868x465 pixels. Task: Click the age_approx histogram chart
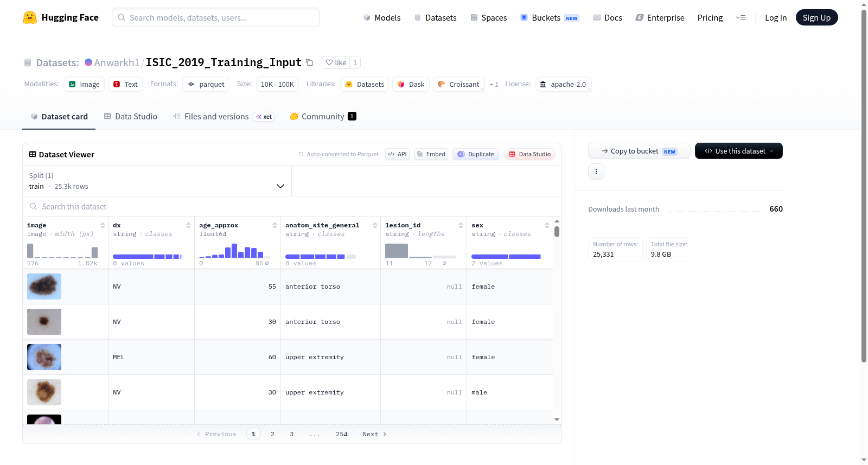point(234,251)
